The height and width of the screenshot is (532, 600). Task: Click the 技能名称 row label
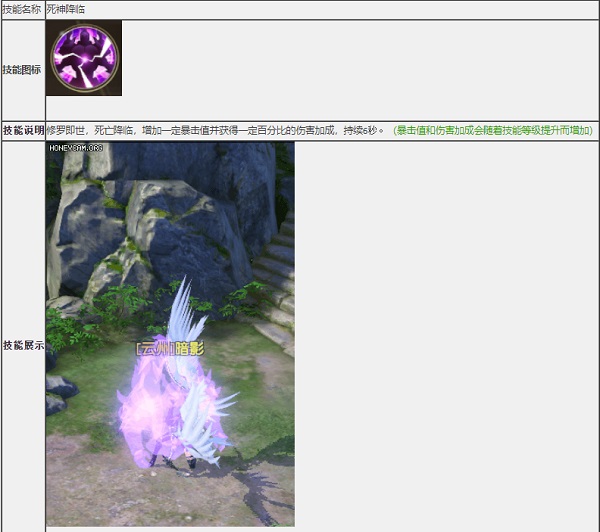point(21,10)
